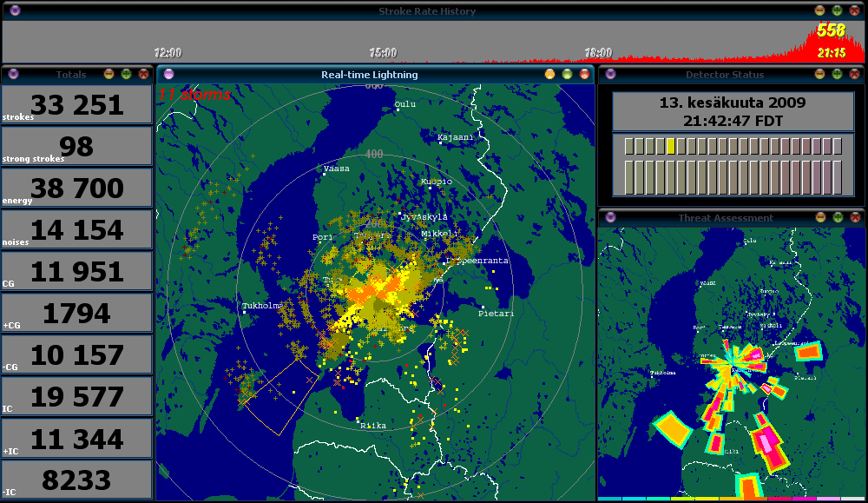
Task: Click the clock reading 21:42:47 FDT
Action: (733, 121)
